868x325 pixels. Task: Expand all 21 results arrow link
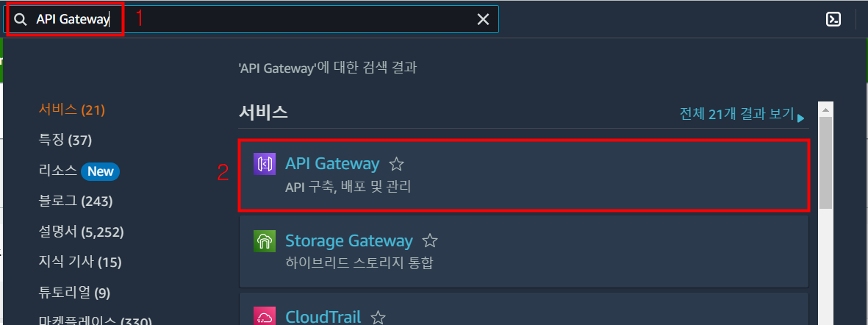742,114
